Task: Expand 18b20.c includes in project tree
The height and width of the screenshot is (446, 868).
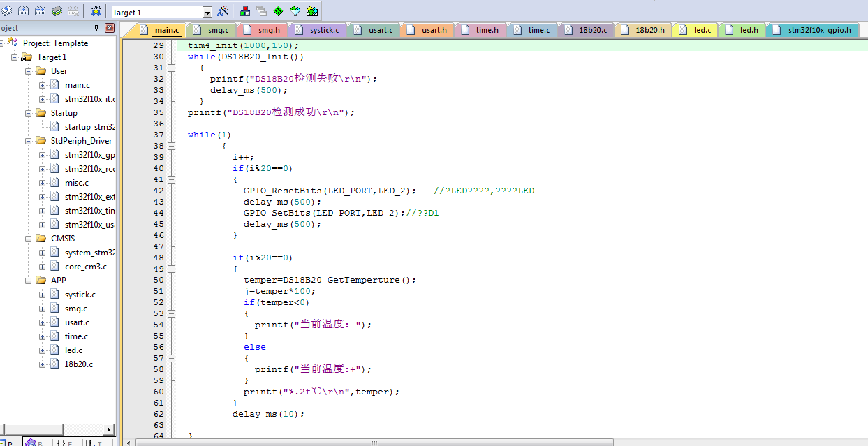Action: click(43, 364)
